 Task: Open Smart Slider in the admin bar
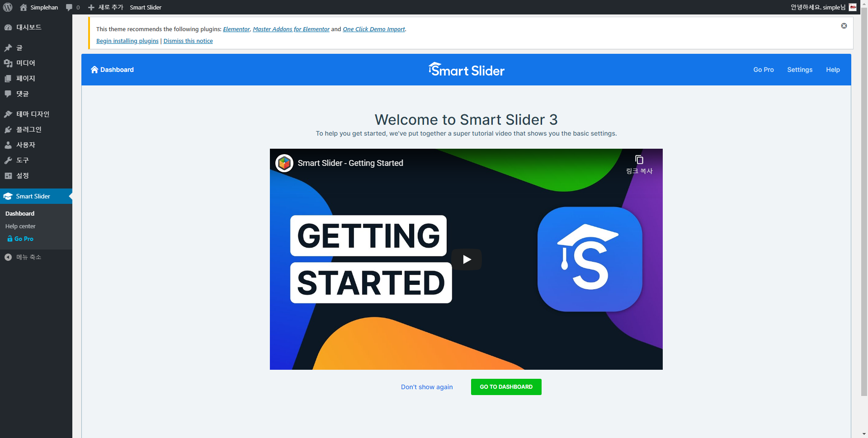[146, 7]
